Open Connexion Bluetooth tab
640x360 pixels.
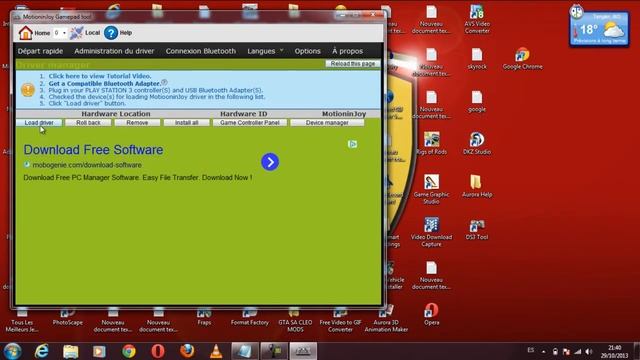(x=201, y=51)
